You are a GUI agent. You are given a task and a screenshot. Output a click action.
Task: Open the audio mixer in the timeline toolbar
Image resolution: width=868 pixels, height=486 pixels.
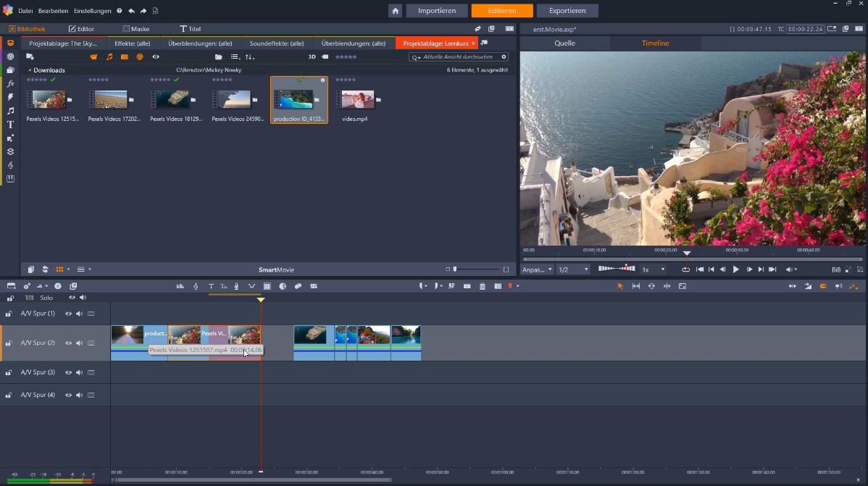180,285
